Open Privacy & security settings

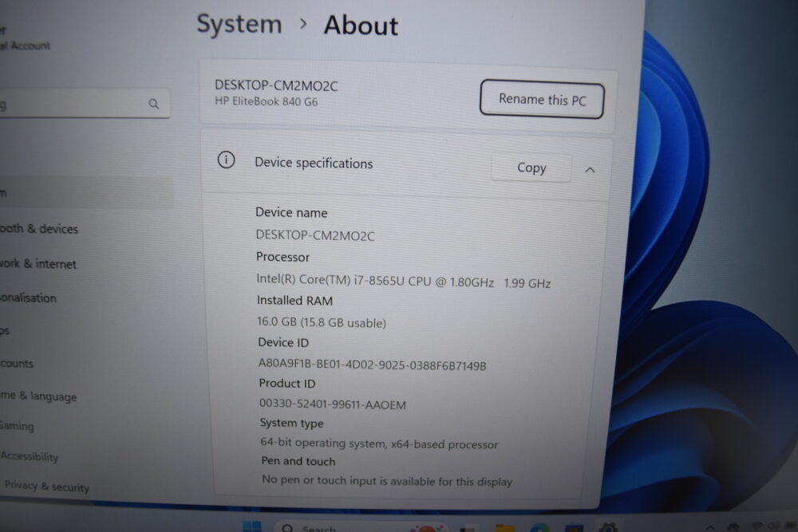coord(47,487)
